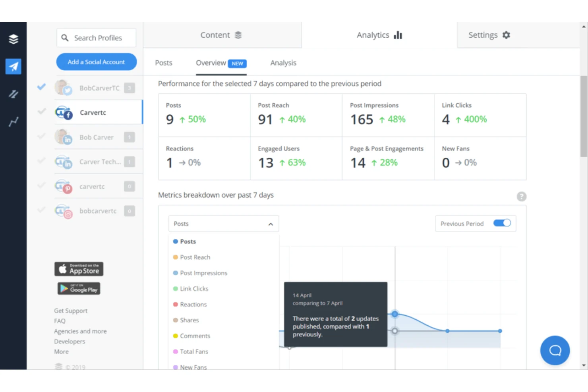Open the Publish paper plane icon
The width and height of the screenshot is (588, 392).
point(14,66)
